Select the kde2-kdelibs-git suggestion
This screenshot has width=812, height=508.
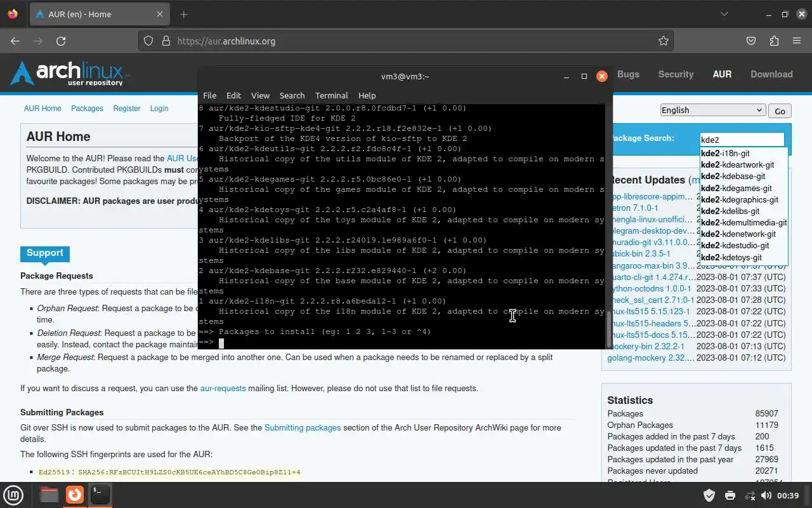point(743,211)
